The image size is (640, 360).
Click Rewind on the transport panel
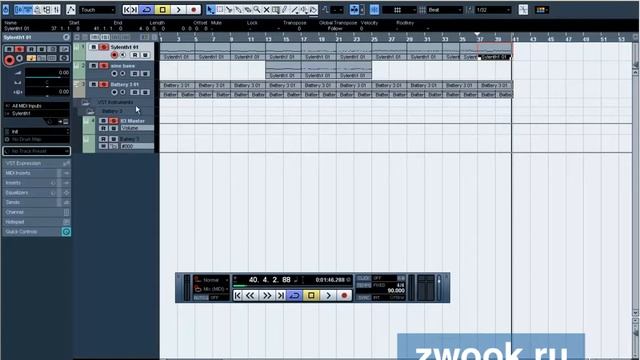[250, 296]
